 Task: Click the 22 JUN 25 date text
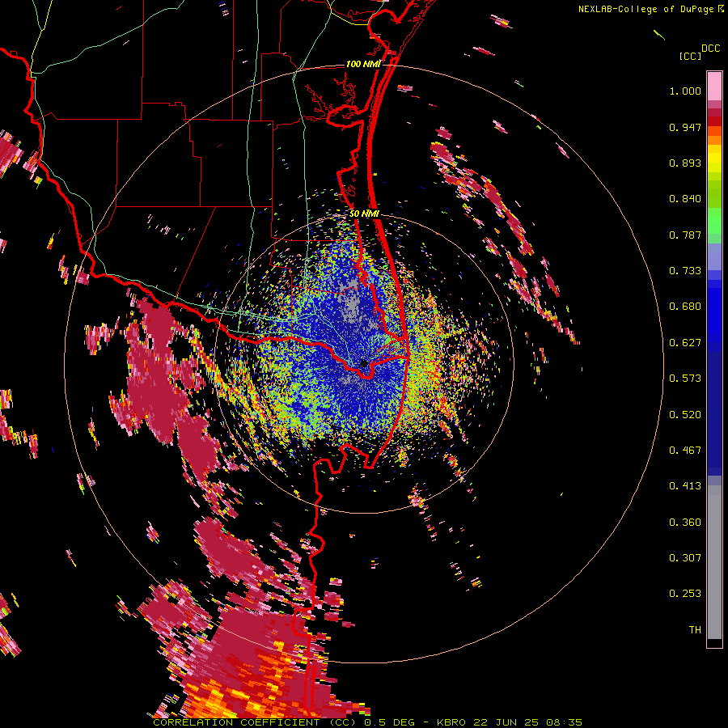point(505,722)
